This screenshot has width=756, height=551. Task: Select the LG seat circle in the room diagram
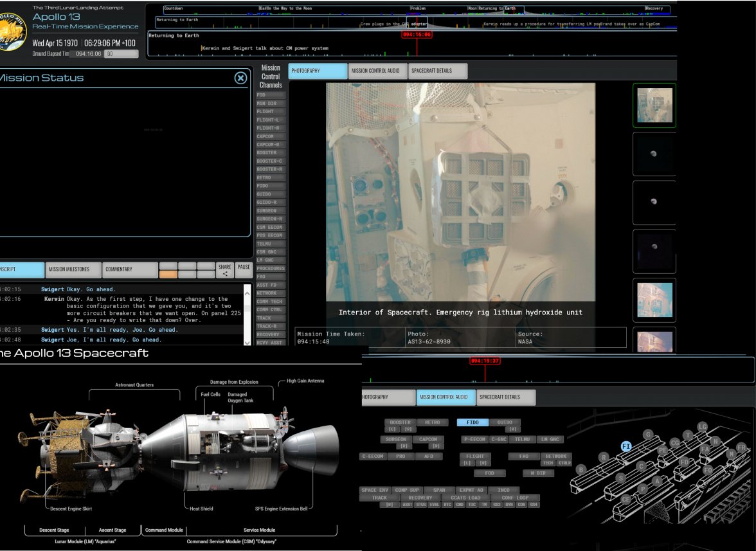point(703,427)
